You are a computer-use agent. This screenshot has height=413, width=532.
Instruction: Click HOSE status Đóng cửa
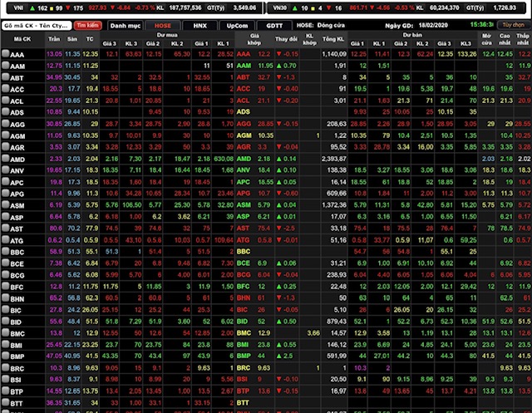point(331,25)
